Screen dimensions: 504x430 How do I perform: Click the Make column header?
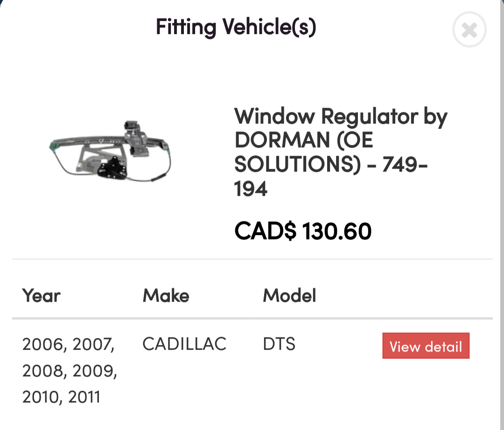point(166,295)
